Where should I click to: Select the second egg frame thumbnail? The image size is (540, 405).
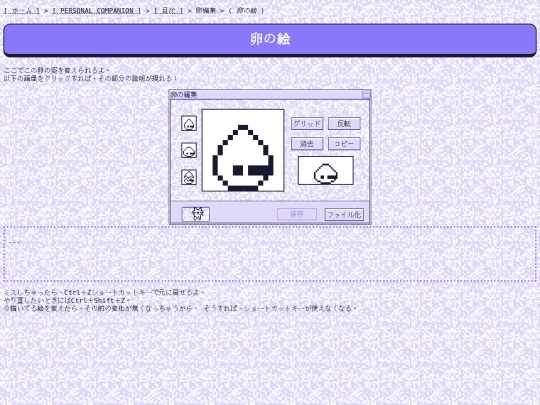pos(189,150)
